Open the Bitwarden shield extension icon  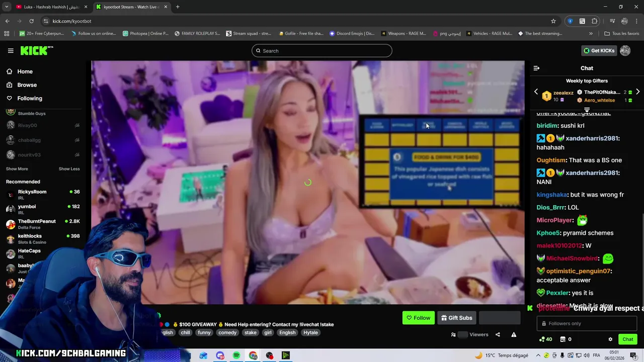[x=570, y=21]
